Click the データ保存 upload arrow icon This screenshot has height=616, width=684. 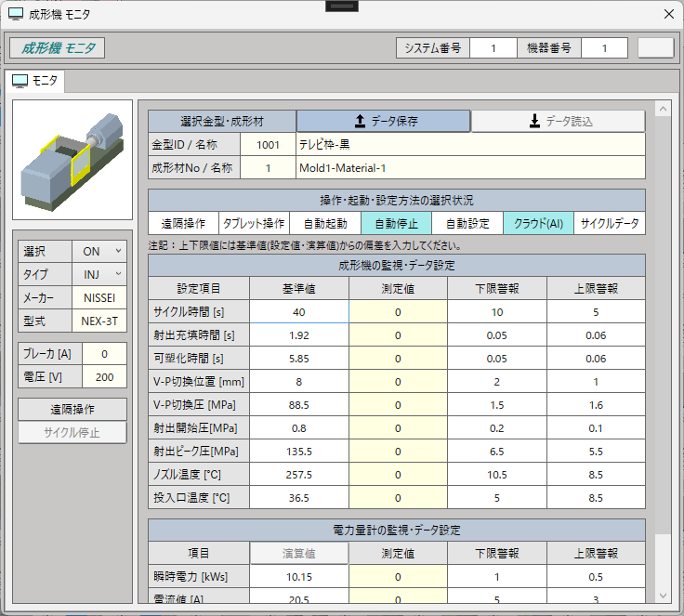coord(360,122)
